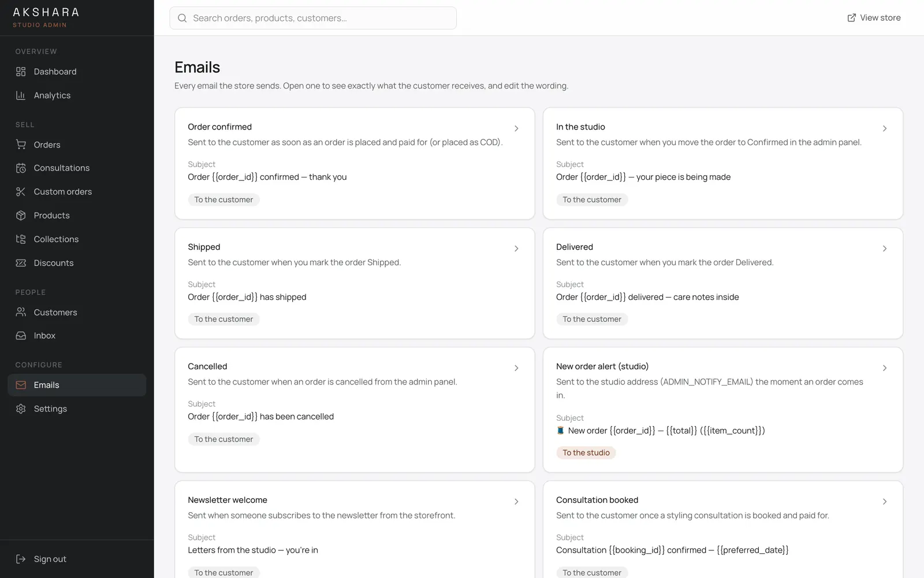Click the Consultations calendar icon
The height and width of the screenshot is (578, 924).
pyautogui.click(x=21, y=168)
